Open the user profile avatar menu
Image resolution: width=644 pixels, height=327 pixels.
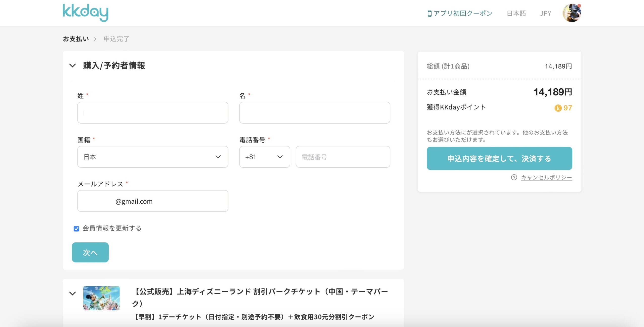(572, 13)
